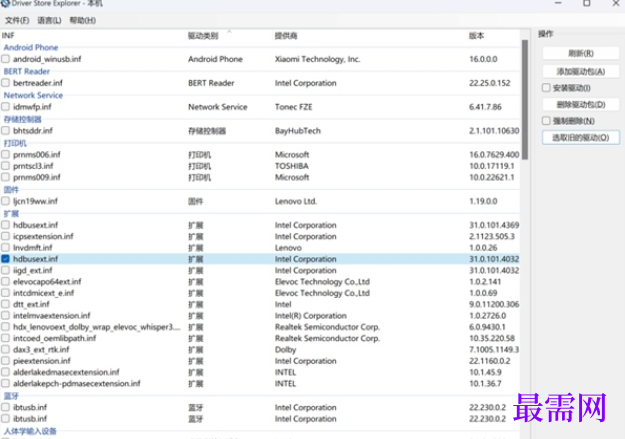Click version 9.0.11200.306 cell
Viewport: 625px width, 439px height.
[494, 304]
